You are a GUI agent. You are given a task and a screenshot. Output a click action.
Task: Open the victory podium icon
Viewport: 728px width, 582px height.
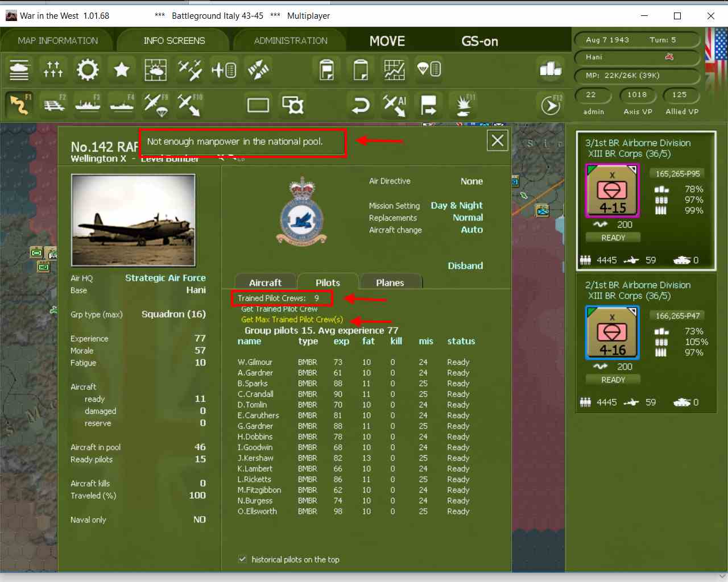click(x=551, y=69)
